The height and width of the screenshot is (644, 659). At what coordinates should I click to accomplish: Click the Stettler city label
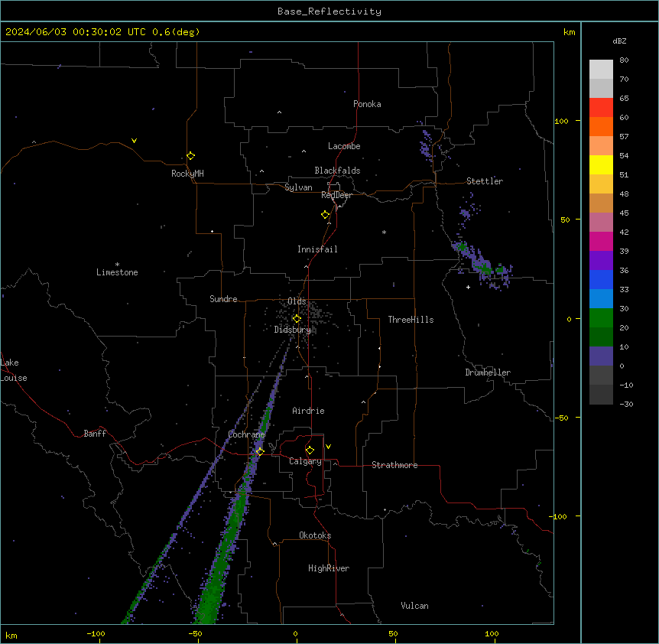[x=485, y=181]
